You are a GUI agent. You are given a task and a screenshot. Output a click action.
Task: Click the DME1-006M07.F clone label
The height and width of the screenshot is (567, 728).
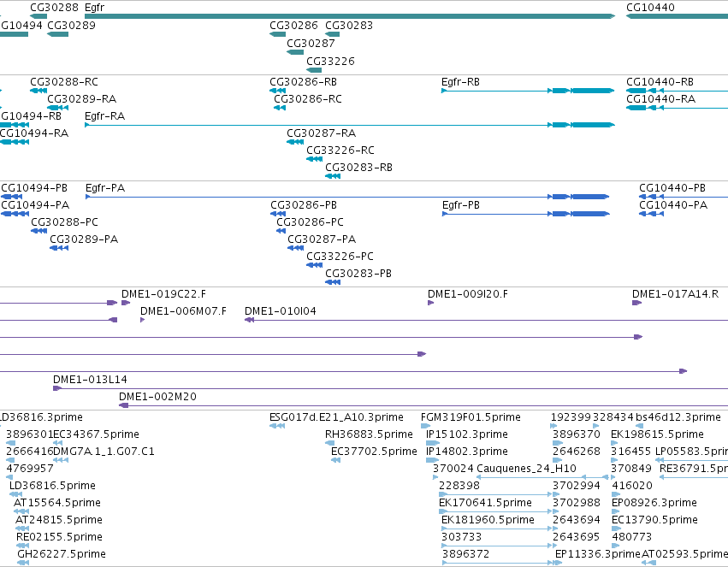[184, 312]
